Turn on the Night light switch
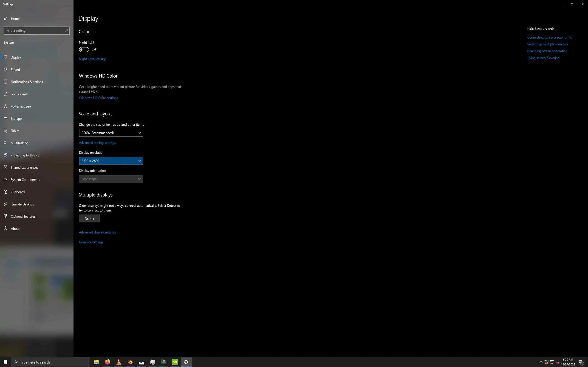This screenshot has width=588, height=367. pos(84,50)
